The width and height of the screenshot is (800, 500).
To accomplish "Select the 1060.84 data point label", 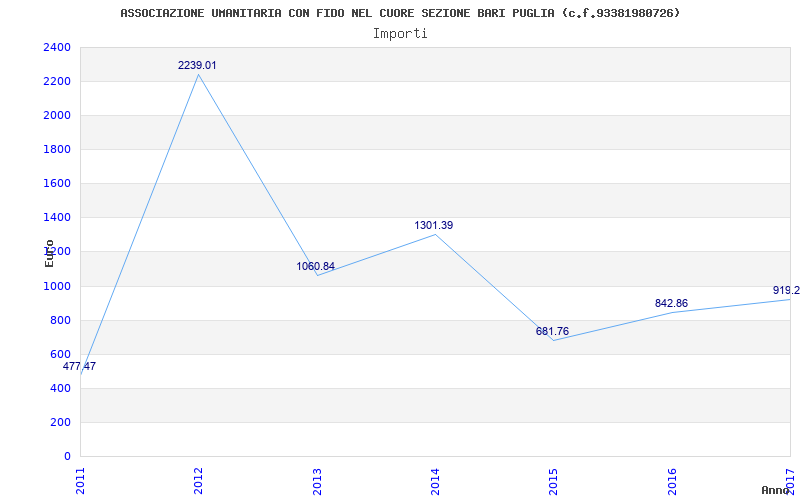I will point(315,266).
